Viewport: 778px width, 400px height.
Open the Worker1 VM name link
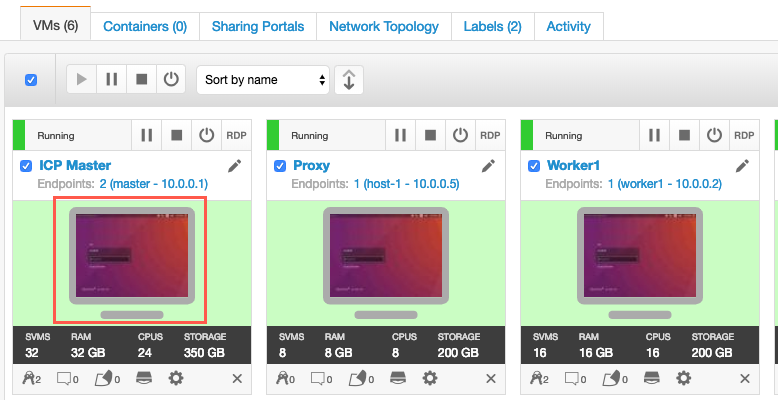click(573, 165)
